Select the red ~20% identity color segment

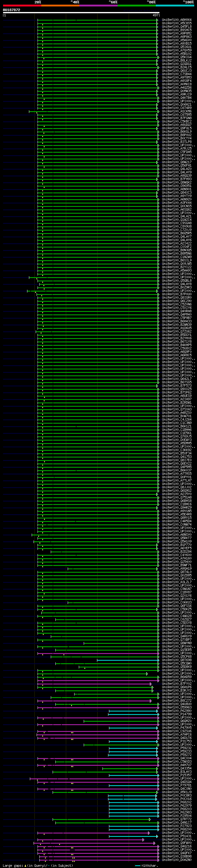point(22,6)
